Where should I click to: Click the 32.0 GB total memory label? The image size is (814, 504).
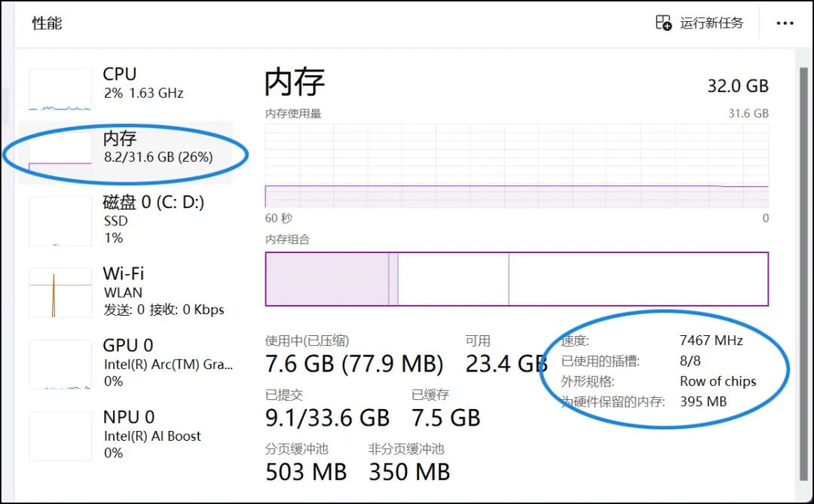tap(738, 86)
